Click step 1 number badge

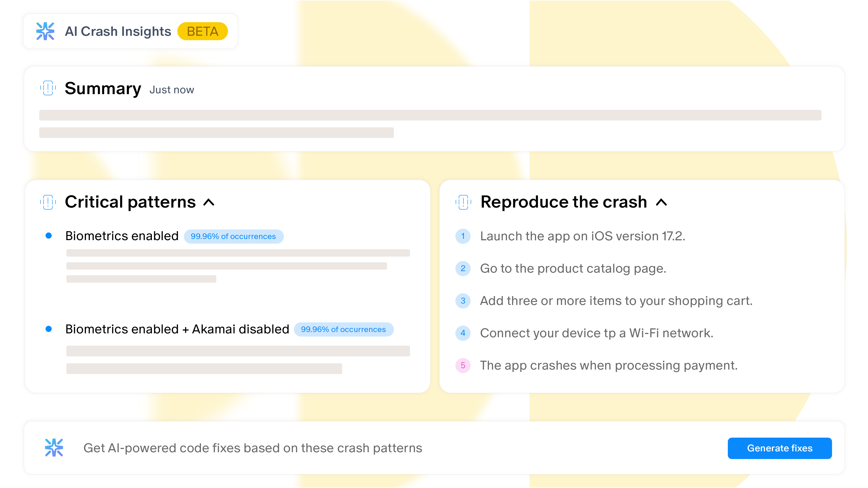pos(463,236)
